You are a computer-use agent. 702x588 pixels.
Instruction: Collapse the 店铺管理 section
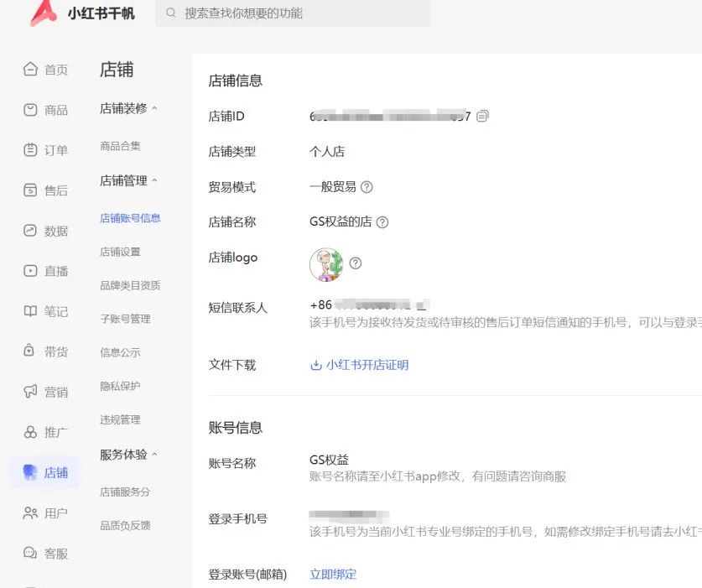[x=154, y=180]
